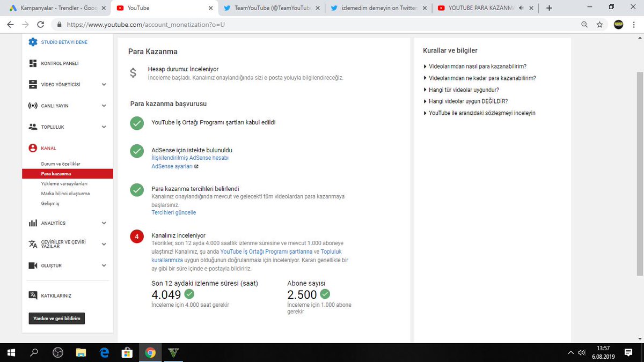Expand 'Videolarımdan ne kadar para kazanabilirim?' item
Viewport: 644px width, 362px height.
tap(480, 78)
